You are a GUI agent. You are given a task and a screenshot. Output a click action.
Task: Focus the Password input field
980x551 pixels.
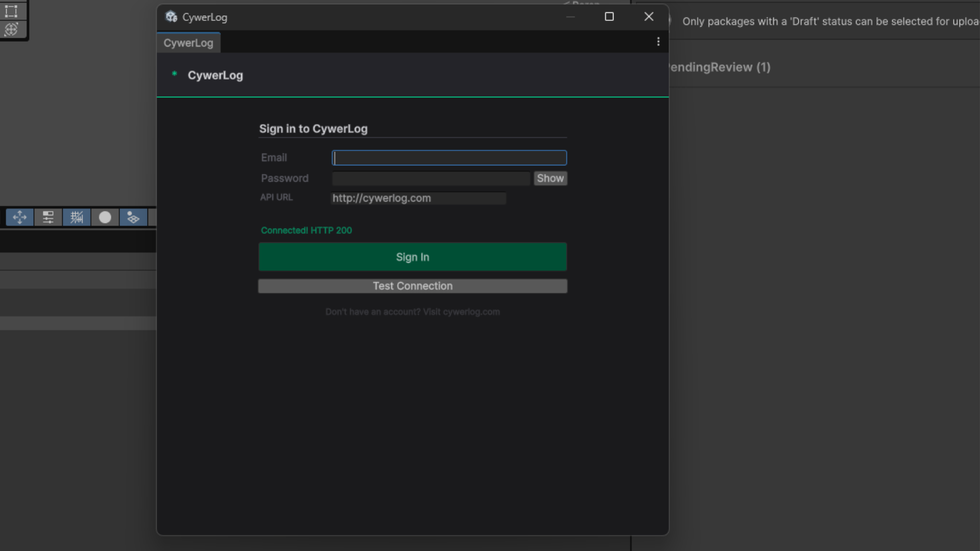coord(431,179)
